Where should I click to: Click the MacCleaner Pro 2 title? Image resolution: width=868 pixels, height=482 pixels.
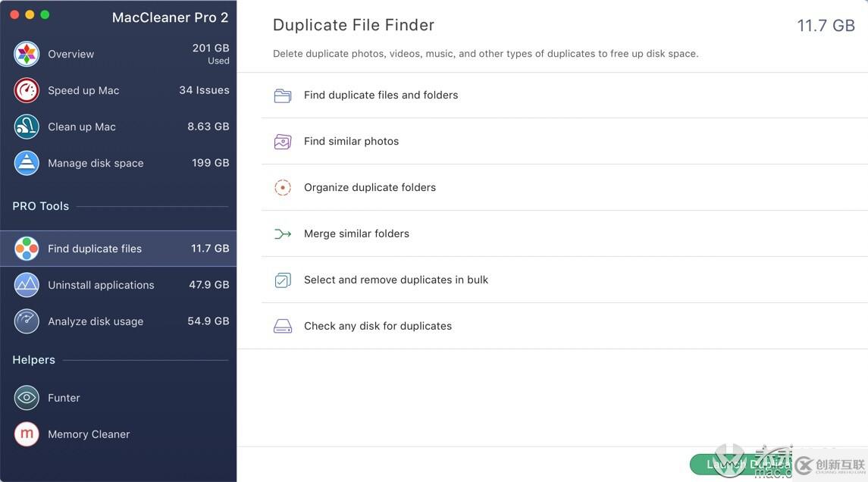170,17
